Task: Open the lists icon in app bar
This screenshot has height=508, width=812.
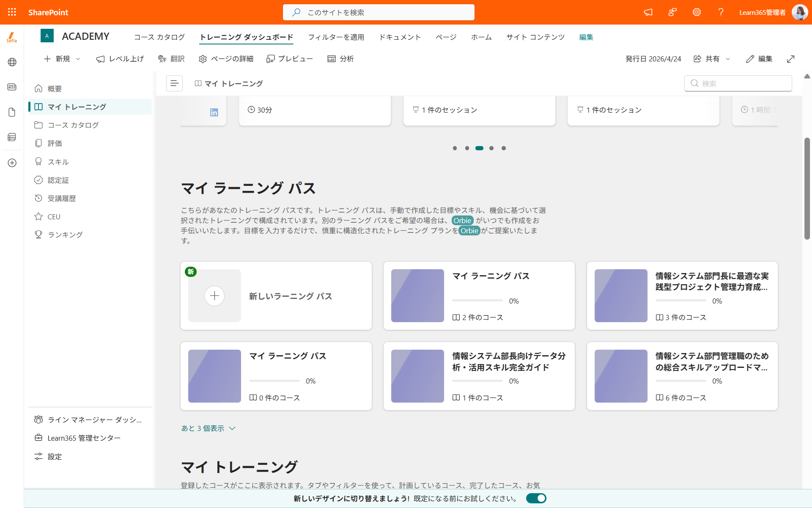Action: click(12, 137)
